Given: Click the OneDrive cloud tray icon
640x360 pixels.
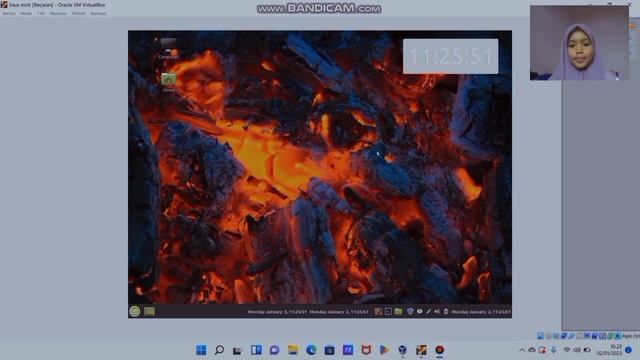Looking at the screenshot, I should 532,350.
